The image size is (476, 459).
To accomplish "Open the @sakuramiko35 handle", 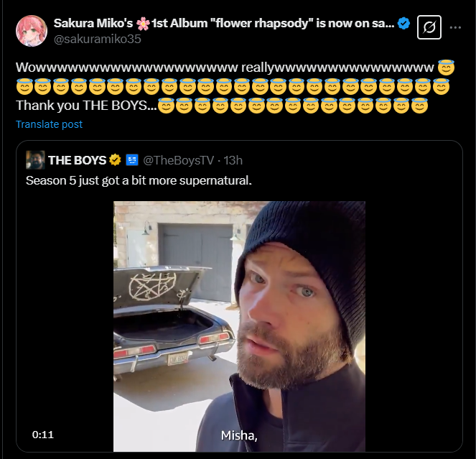I will tap(98, 39).
